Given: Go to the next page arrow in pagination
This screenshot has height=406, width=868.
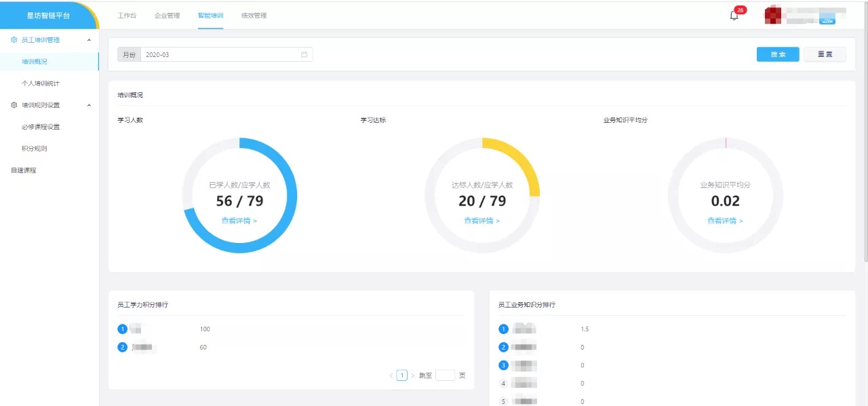Looking at the screenshot, I should coord(413,375).
